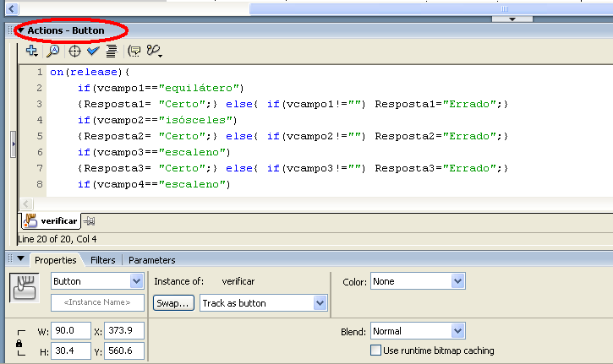Screen dimensions: 613x364
Task: Click the vcampo3=="escaleno" code line
Action: click(x=154, y=152)
